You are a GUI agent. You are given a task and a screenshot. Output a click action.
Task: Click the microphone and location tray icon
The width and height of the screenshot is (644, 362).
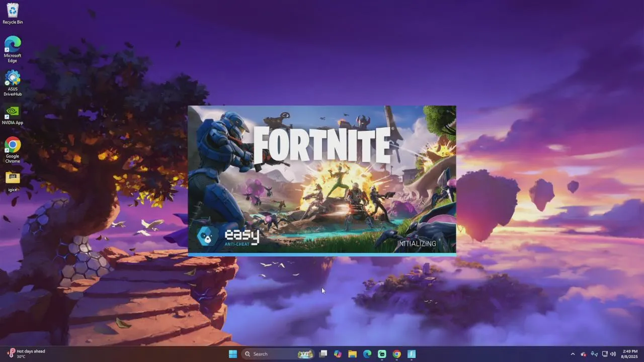coord(594,354)
